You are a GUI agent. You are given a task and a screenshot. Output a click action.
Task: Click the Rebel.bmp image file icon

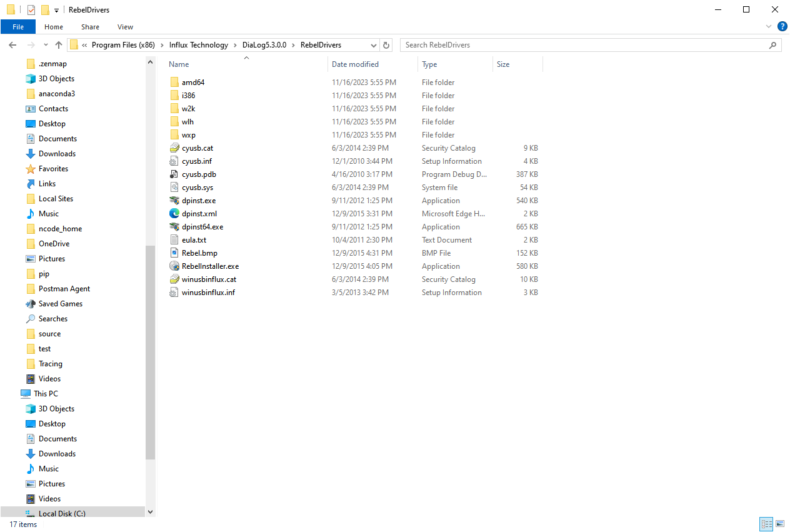pyautogui.click(x=174, y=253)
